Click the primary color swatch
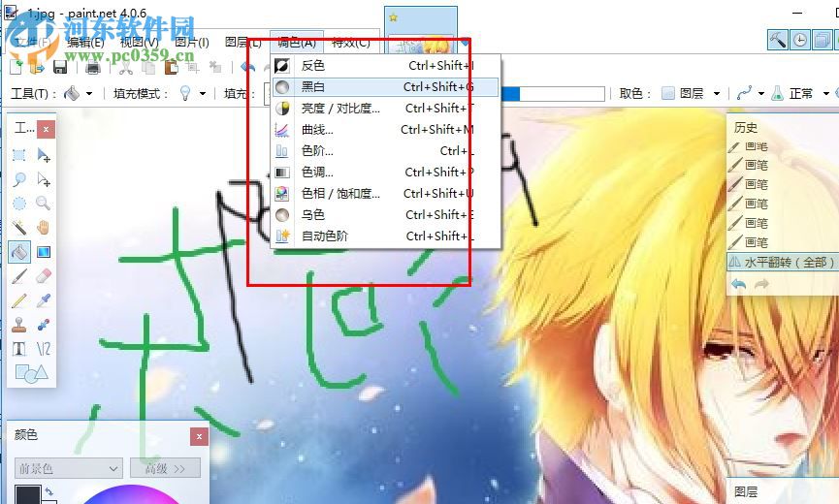The width and height of the screenshot is (839, 504). (x=28, y=494)
